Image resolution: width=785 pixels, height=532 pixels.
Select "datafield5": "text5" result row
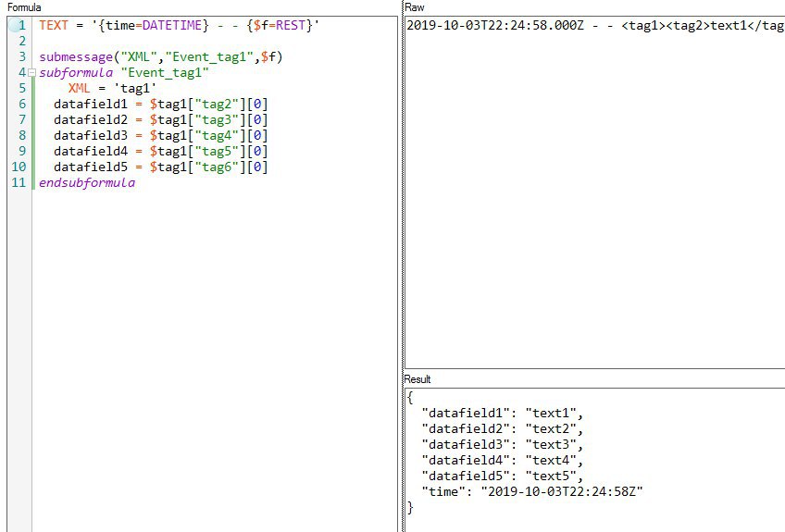pyautogui.click(x=502, y=476)
